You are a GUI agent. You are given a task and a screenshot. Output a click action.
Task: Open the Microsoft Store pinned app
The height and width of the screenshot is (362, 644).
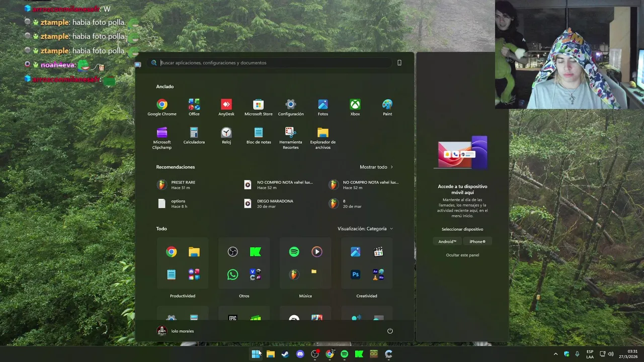(x=259, y=107)
